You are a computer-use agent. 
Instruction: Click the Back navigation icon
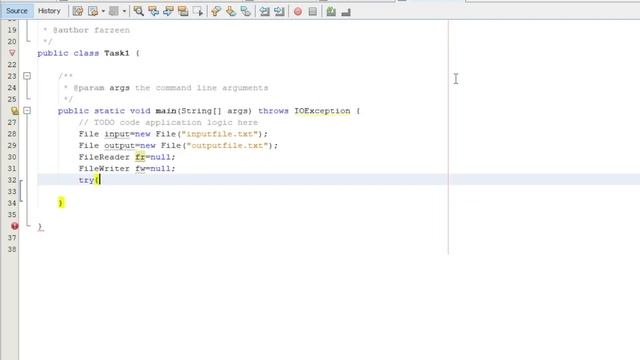click(93, 11)
